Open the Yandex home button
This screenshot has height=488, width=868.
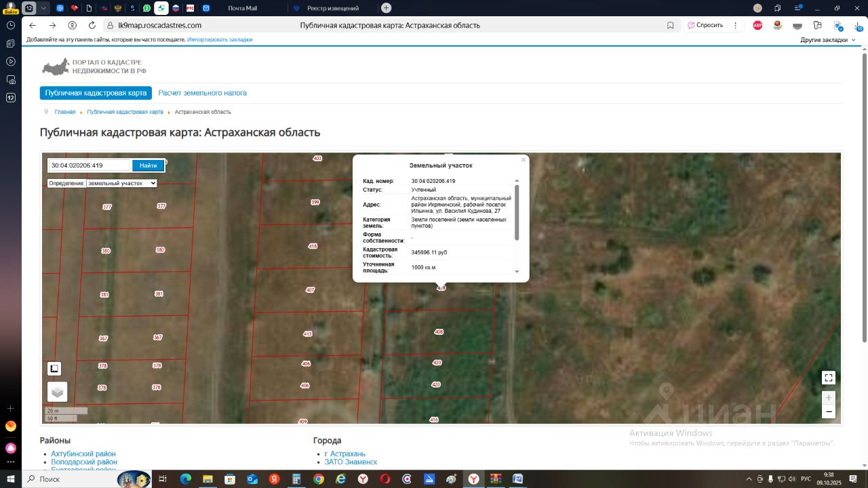tap(73, 25)
